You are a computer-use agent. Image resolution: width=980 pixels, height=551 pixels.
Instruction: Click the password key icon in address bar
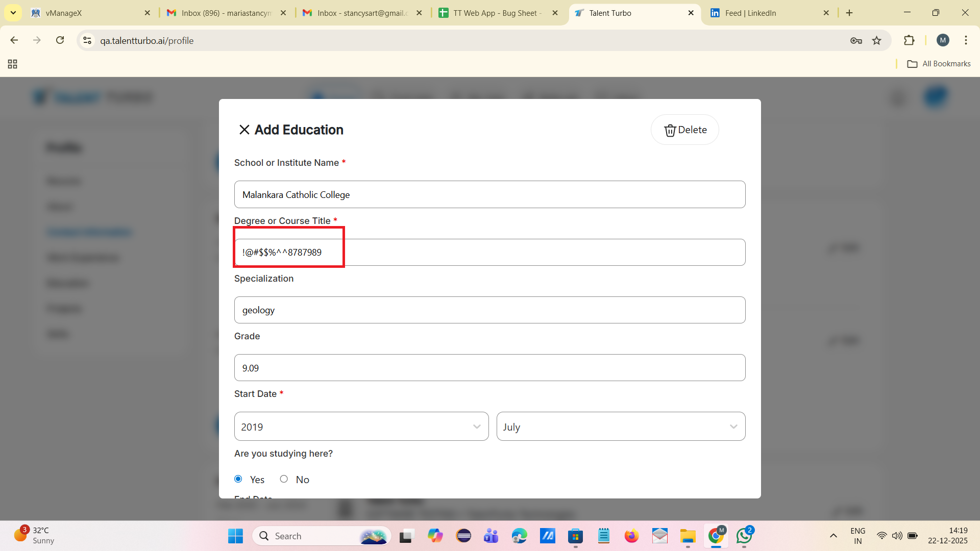click(x=856, y=41)
